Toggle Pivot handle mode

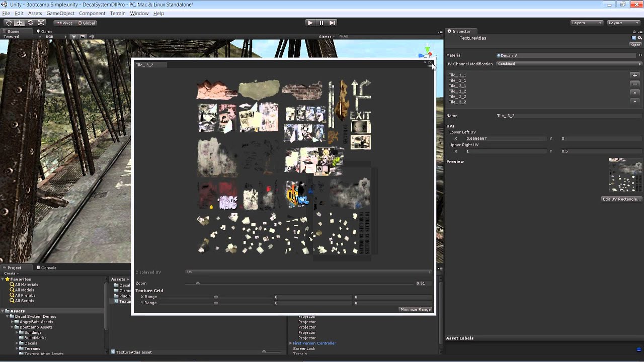64,23
